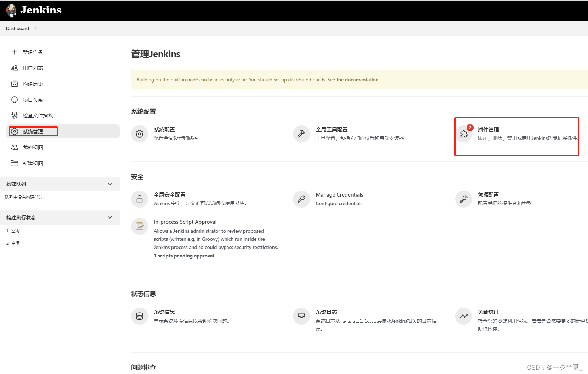Viewport: 588px width, 374px height.
Task: Click the 构建队列 panel heading
Action: [16, 184]
